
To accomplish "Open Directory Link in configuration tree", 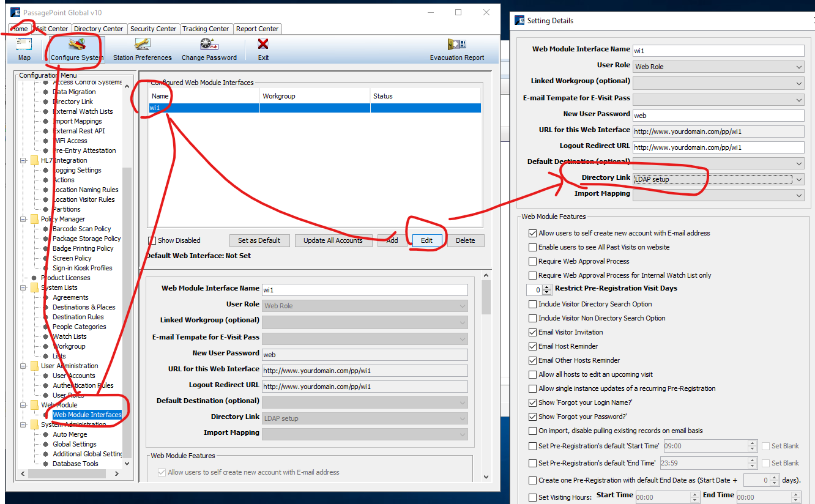I will 73,102.
